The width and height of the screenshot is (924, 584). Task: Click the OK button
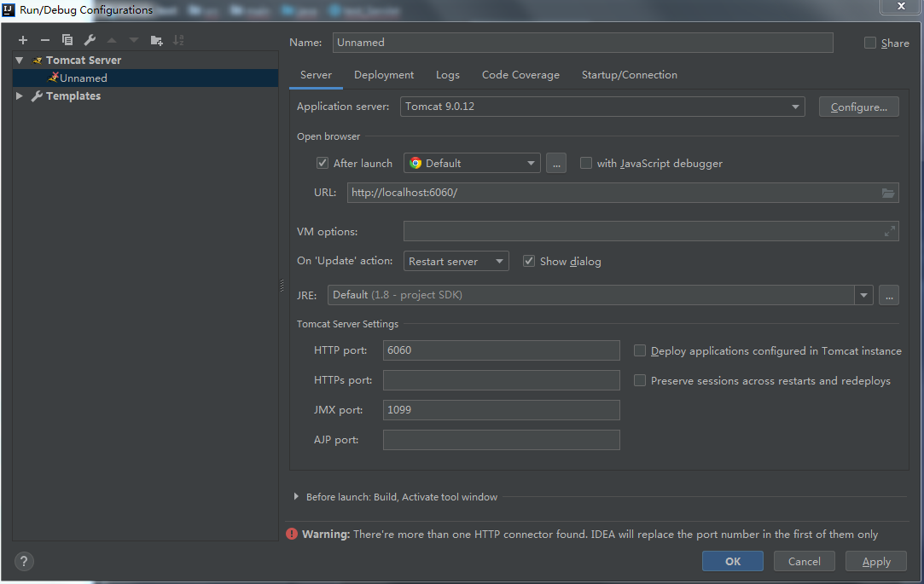pos(733,561)
